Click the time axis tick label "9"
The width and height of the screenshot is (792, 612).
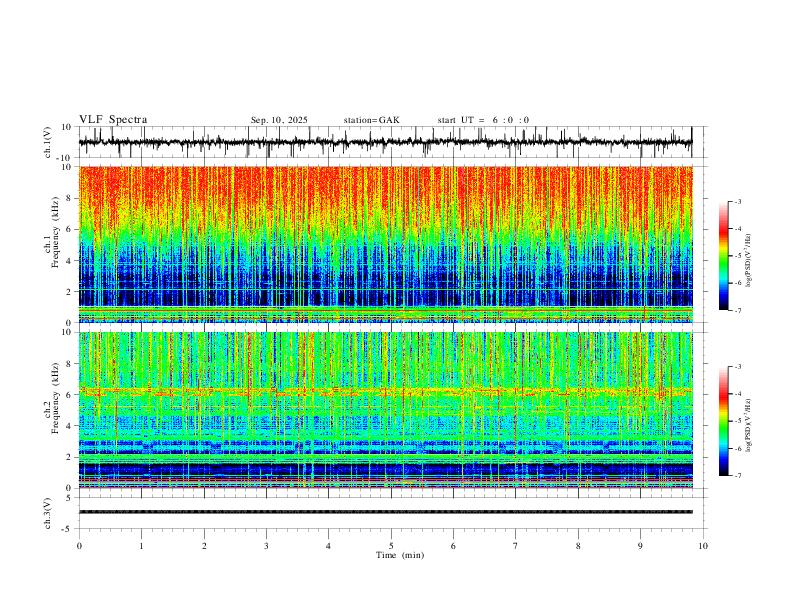click(640, 546)
